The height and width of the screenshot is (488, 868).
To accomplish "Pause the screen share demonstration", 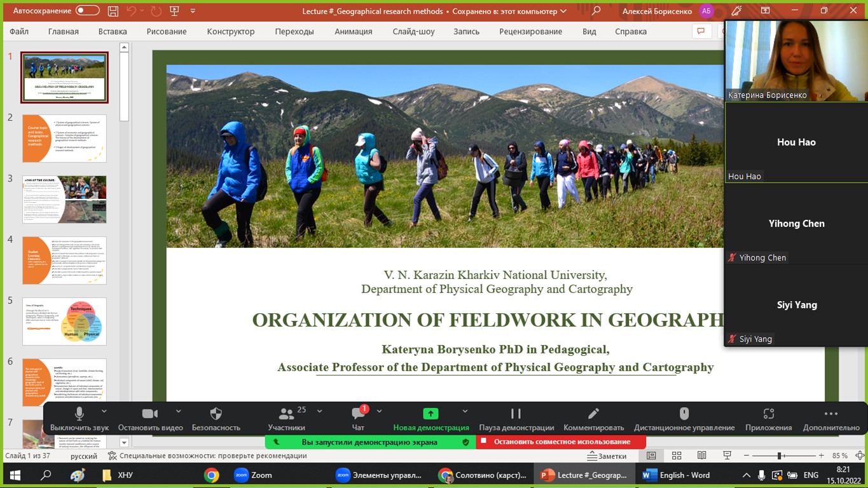I will click(516, 414).
